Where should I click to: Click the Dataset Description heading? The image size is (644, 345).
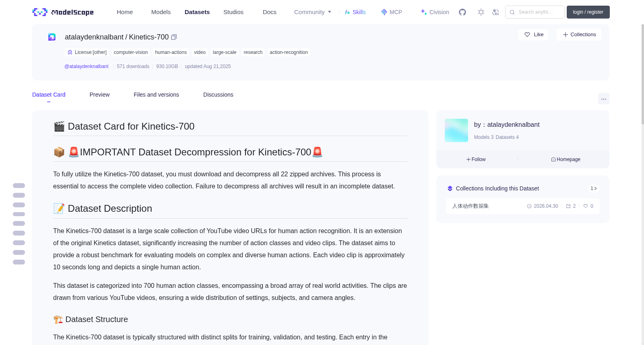coord(110,209)
